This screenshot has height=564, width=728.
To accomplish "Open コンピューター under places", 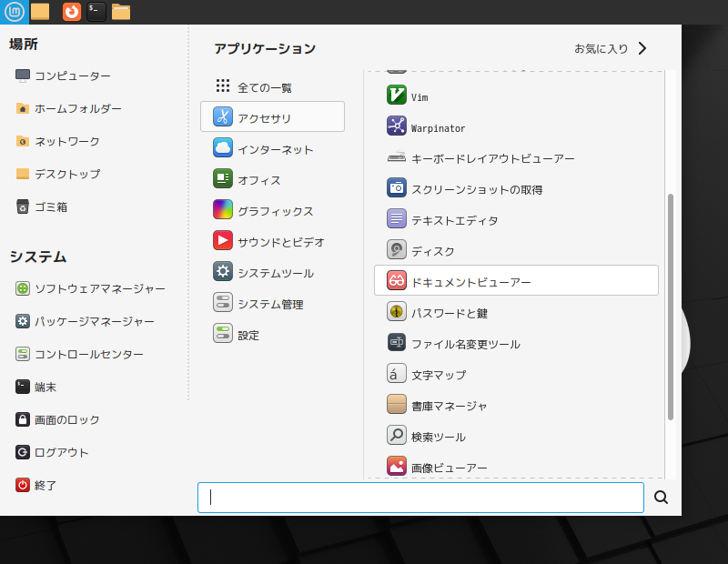I will coord(63,76).
